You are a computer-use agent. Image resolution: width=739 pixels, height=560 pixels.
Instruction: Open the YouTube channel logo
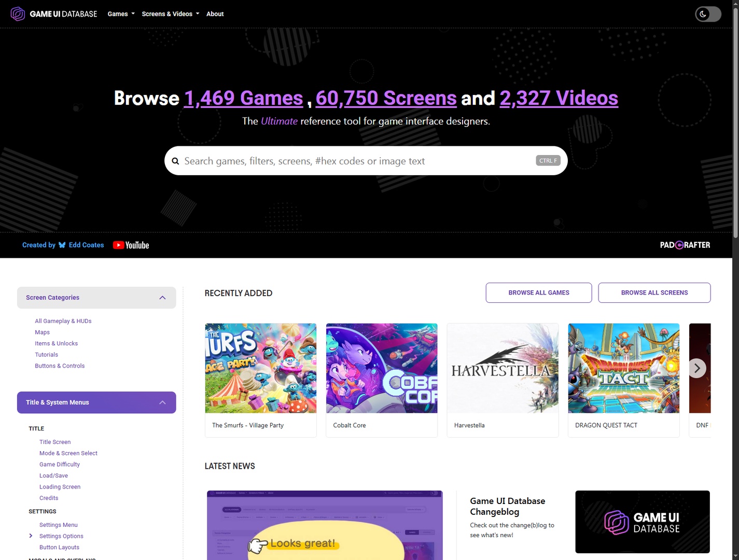(x=131, y=245)
